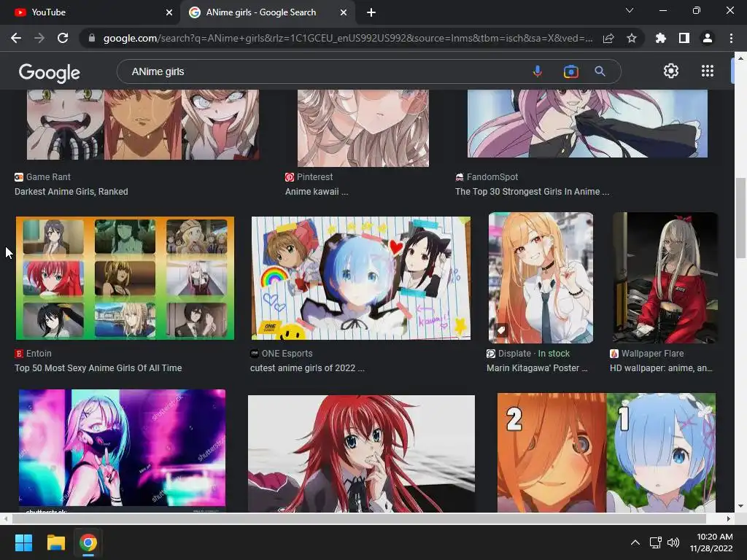Toggle the Chrome side panel
The height and width of the screenshot is (560, 747).
pos(684,38)
